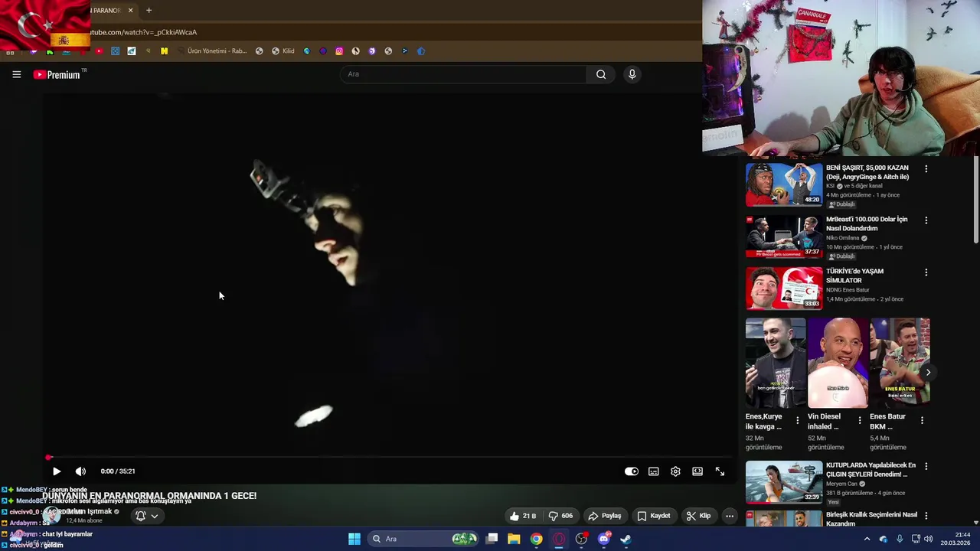Open the yellow H bookmark icon
The image size is (980, 551).
pyautogui.click(x=164, y=51)
